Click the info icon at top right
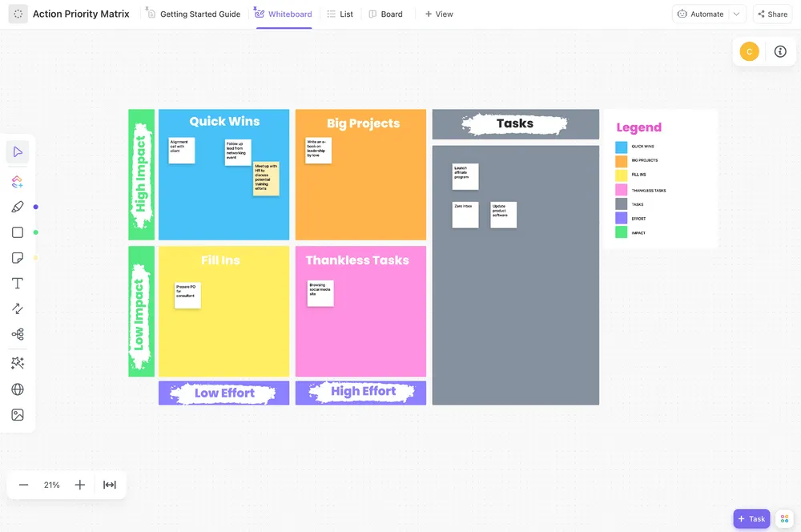The width and height of the screenshot is (801, 532). (780, 51)
